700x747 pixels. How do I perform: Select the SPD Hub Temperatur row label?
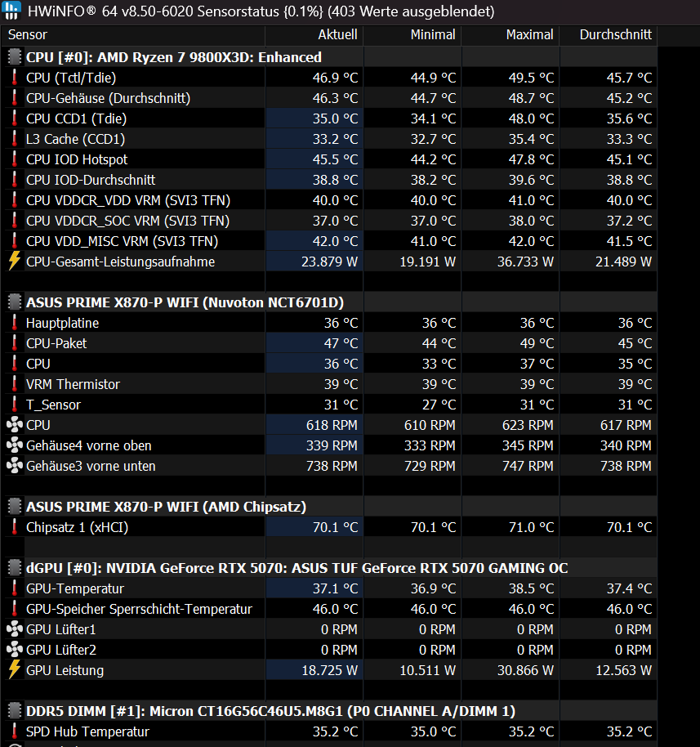point(87,731)
